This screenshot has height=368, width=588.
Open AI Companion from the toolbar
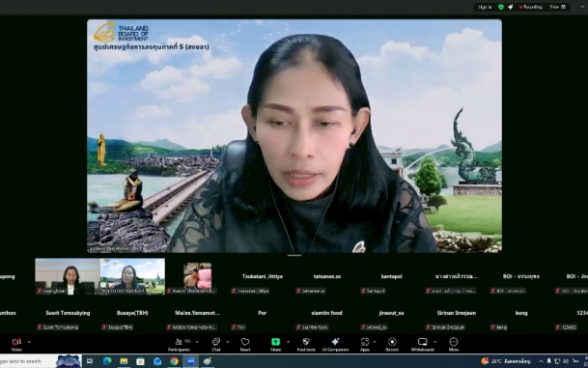(335, 344)
